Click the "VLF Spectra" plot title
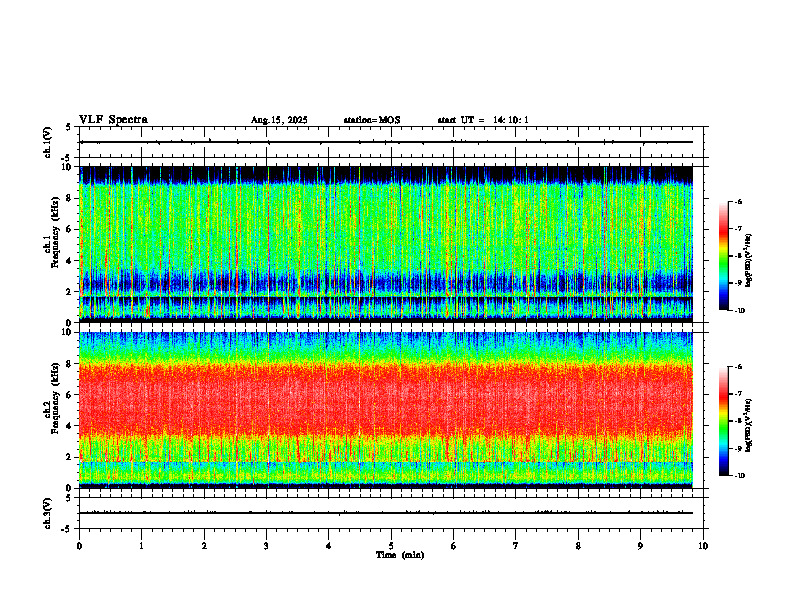792x612 pixels. pyautogui.click(x=113, y=120)
